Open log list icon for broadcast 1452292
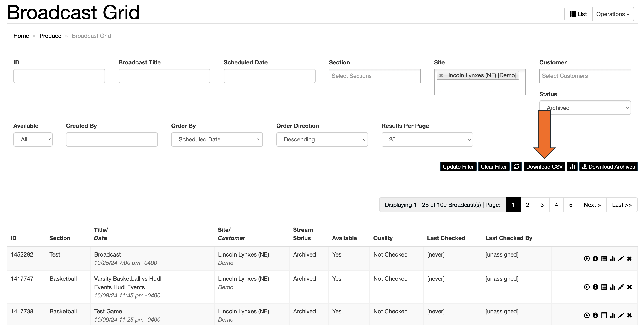The width and height of the screenshot is (644, 325). 604,259
